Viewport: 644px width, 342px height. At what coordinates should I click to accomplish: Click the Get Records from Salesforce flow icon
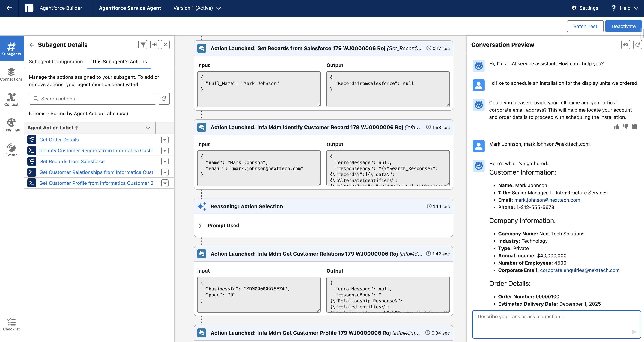pyautogui.click(x=32, y=161)
